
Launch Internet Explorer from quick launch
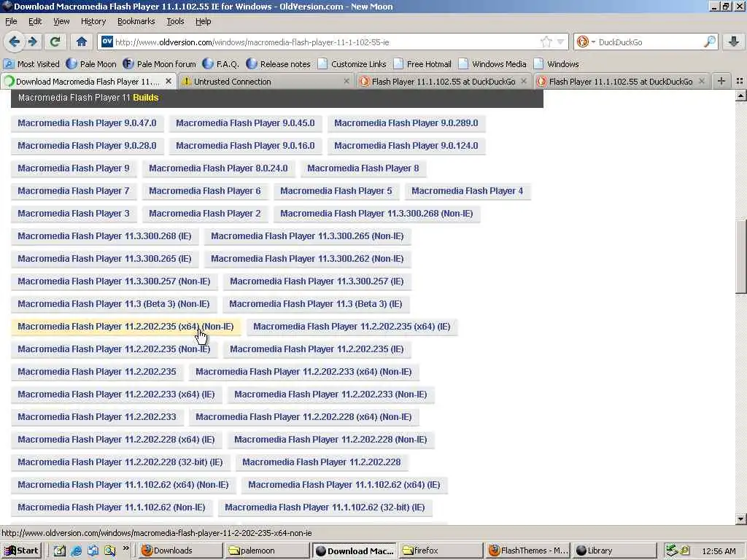point(76,551)
